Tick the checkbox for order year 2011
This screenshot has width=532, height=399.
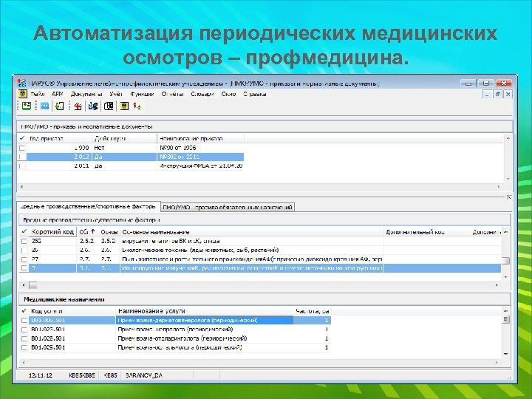(22, 166)
